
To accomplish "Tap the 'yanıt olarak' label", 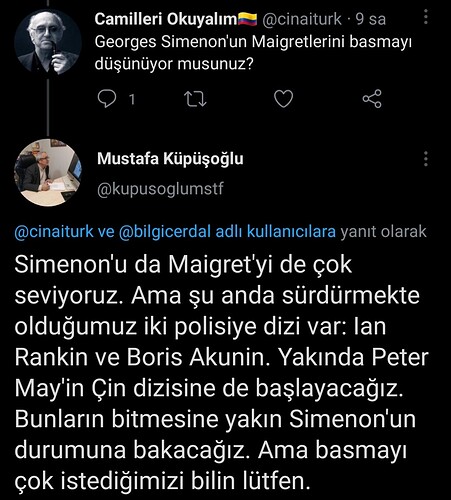I will [x=384, y=232].
